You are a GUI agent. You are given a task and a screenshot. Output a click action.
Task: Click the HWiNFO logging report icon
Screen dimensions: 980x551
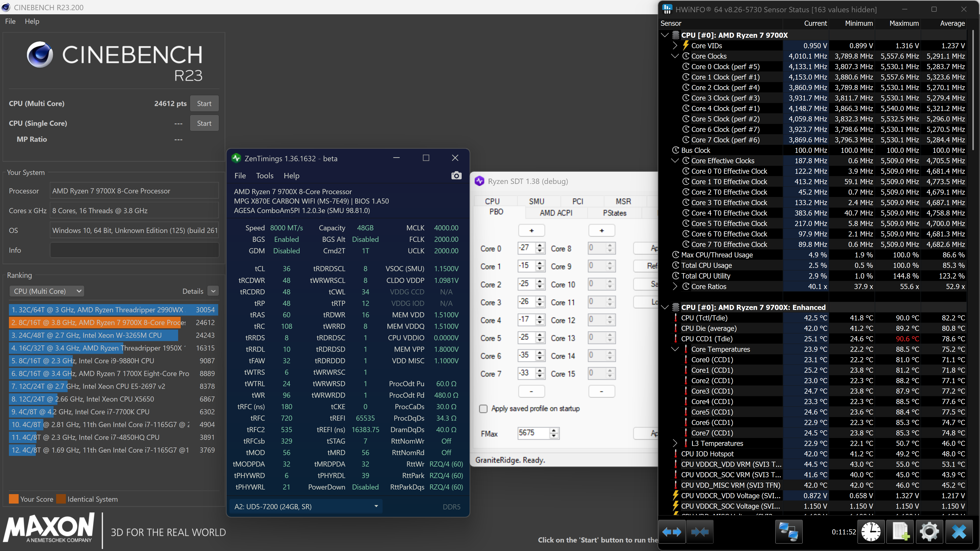(x=900, y=532)
